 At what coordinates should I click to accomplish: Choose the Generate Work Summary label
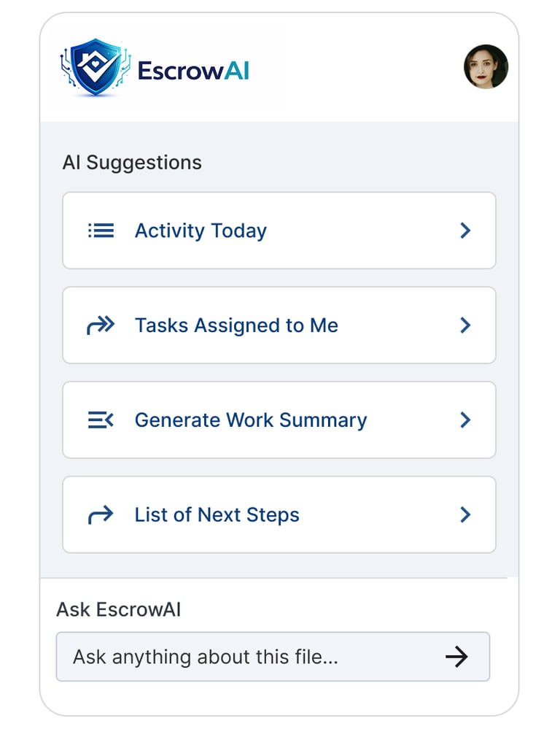(x=251, y=420)
